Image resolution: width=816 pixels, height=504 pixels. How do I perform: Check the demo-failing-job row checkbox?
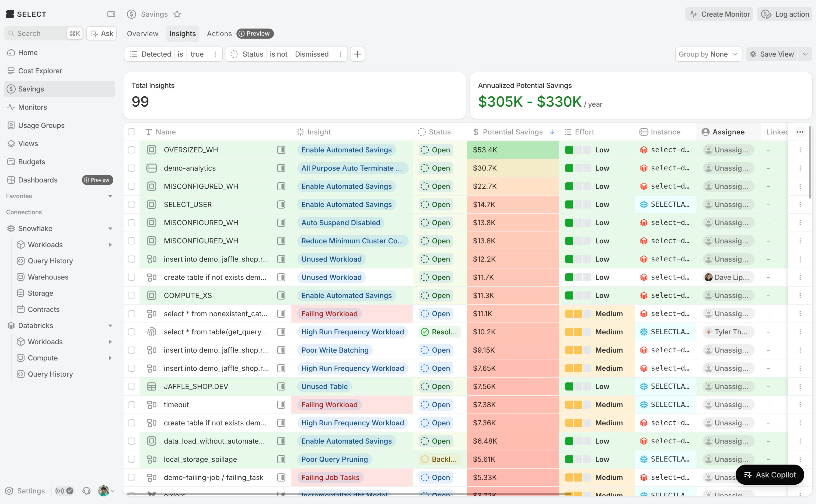click(x=132, y=477)
